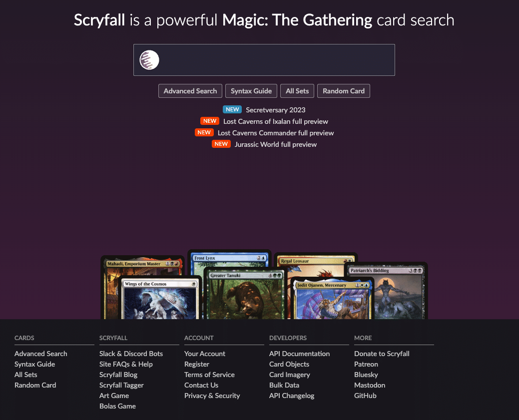The height and width of the screenshot is (420, 519).
Task: Click the Scryfall logo icon in search box
Action: 149,60
